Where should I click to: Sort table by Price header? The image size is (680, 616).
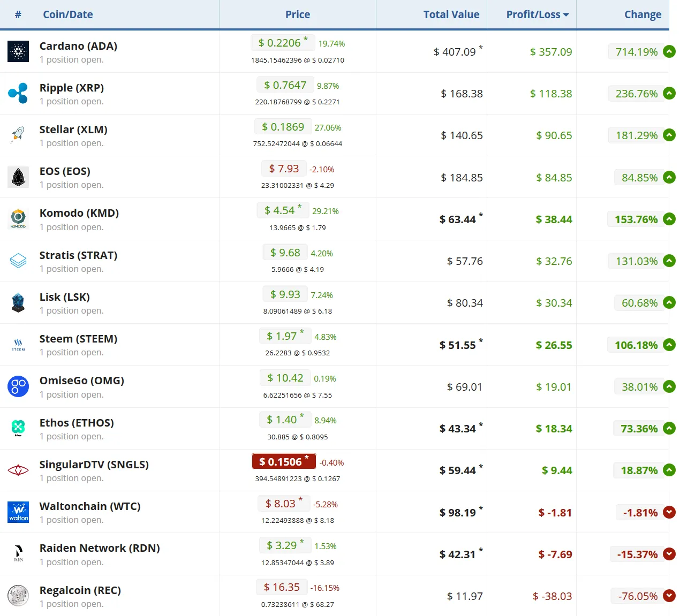(x=298, y=14)
